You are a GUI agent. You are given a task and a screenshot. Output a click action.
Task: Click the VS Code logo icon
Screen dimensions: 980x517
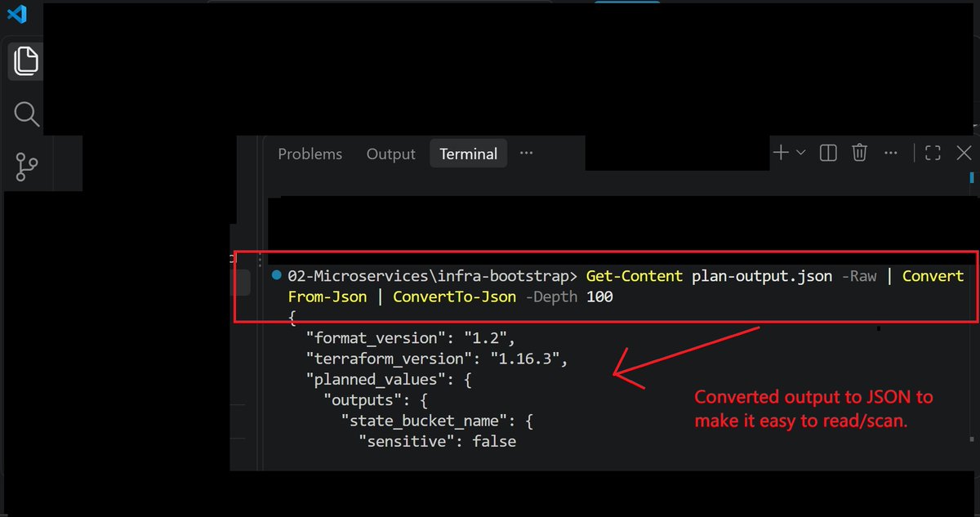(x=16, y=14)
